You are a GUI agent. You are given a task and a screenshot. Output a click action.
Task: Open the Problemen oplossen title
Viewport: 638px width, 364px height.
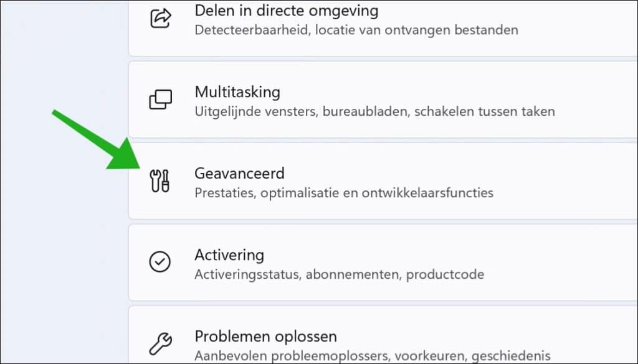point(265,337)
